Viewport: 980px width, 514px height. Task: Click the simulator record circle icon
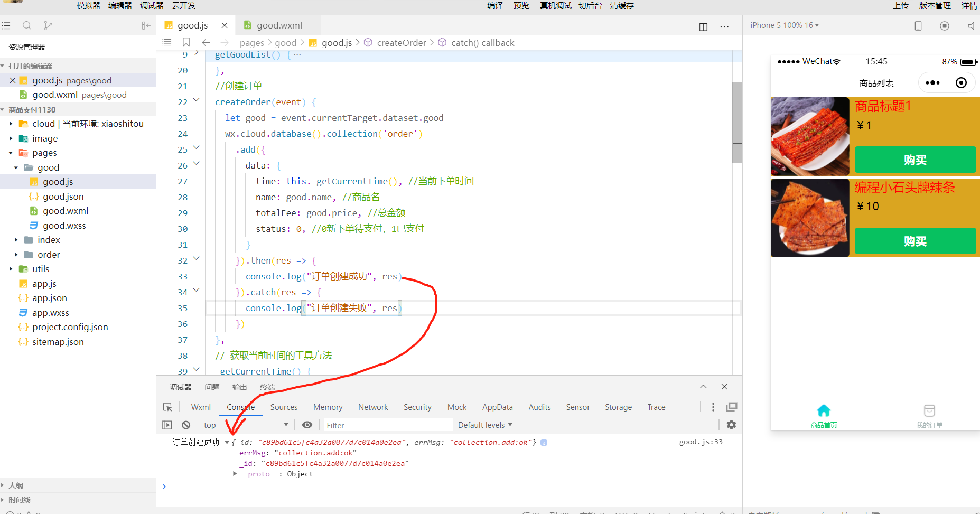tap(945, 25)
